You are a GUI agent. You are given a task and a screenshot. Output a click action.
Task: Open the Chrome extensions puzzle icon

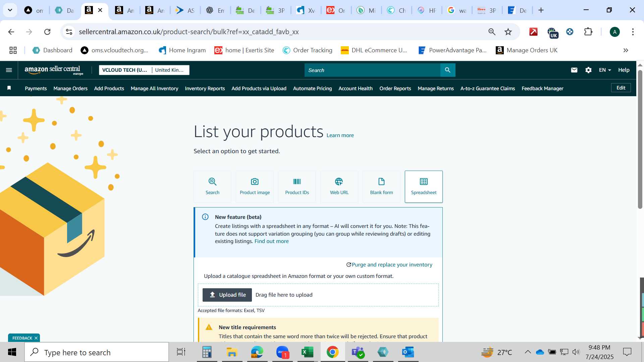click(588, 32)
